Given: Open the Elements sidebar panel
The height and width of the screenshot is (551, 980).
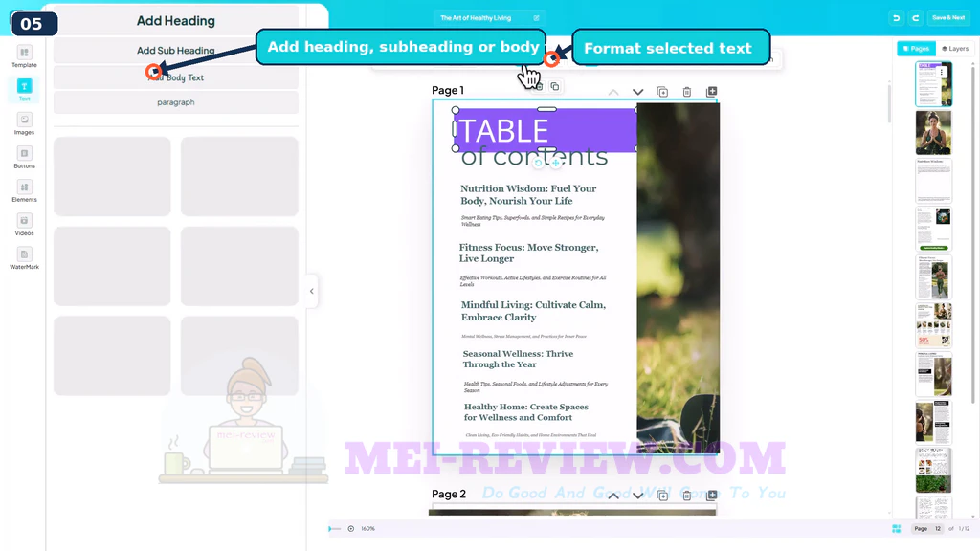Looking at the screenshot, I should (x=24, y=191).
